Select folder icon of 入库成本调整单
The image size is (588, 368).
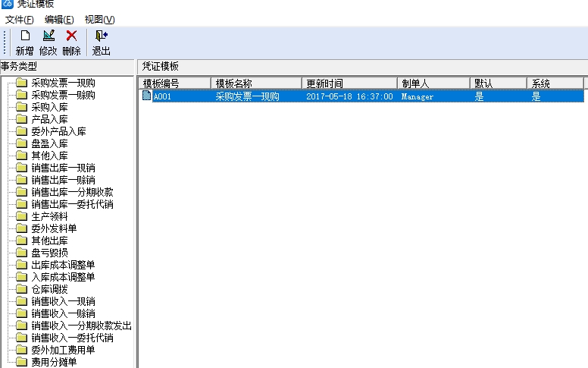pyautogui.click(x=22, y=277)
